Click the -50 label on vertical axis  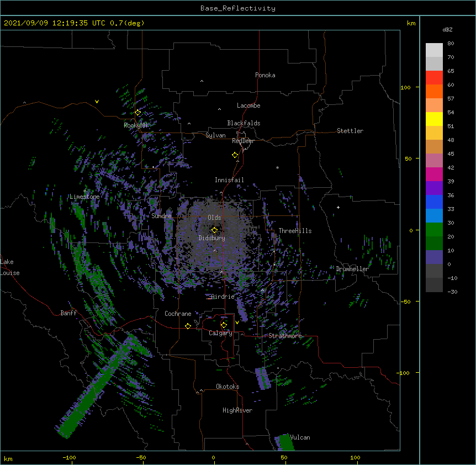405,302
